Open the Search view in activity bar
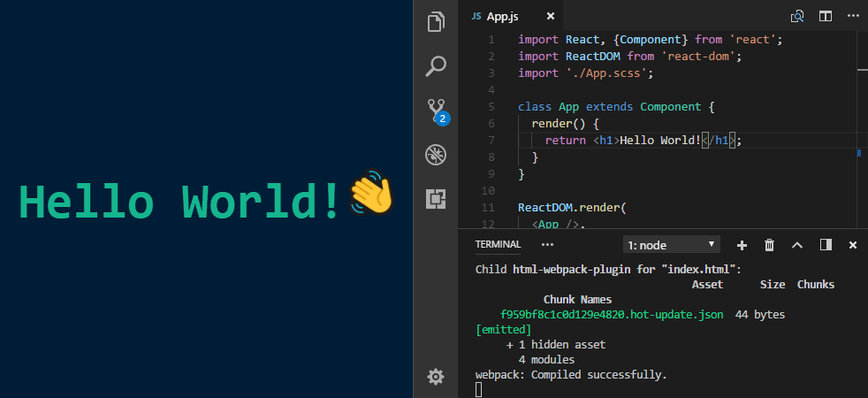This screenshot has width=868, height=398. pyautogui.click(x=436, y=65)
